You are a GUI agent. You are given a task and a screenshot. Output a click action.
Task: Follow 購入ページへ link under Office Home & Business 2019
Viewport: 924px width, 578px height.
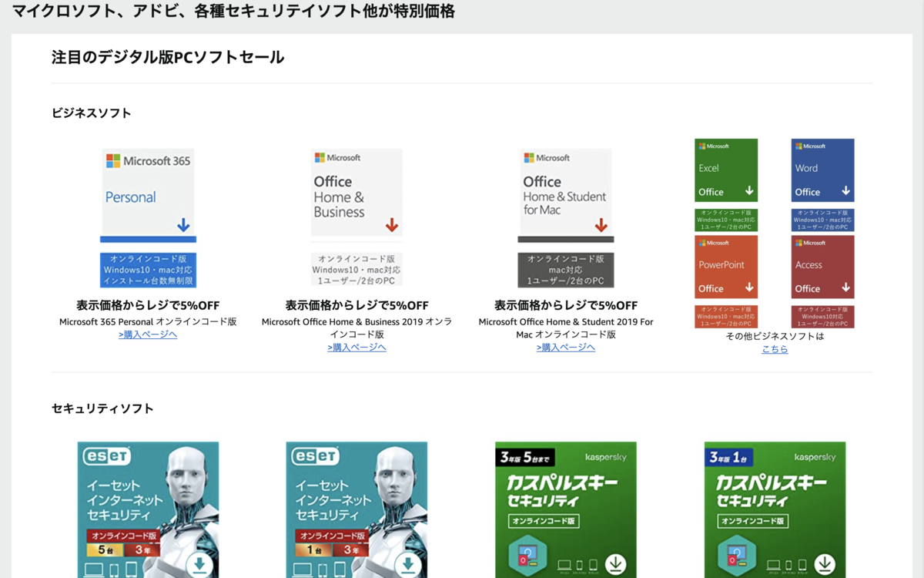tap(357, 348)
